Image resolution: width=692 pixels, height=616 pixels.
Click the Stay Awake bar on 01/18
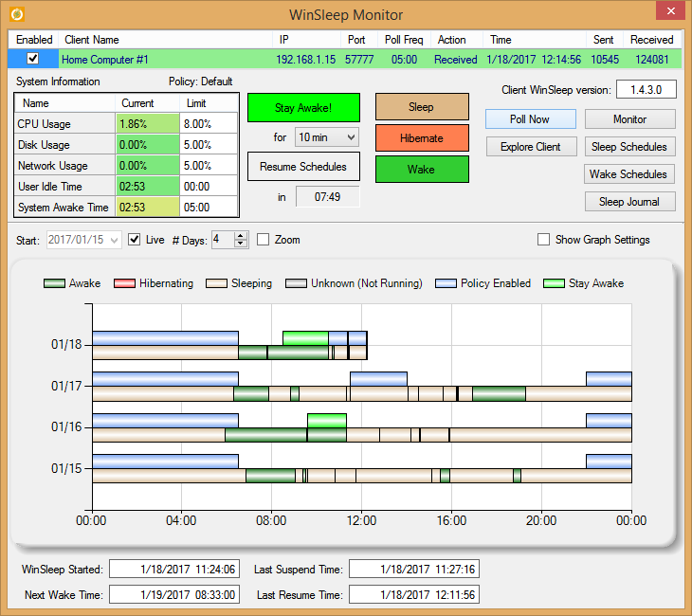[x=305, y=338]
